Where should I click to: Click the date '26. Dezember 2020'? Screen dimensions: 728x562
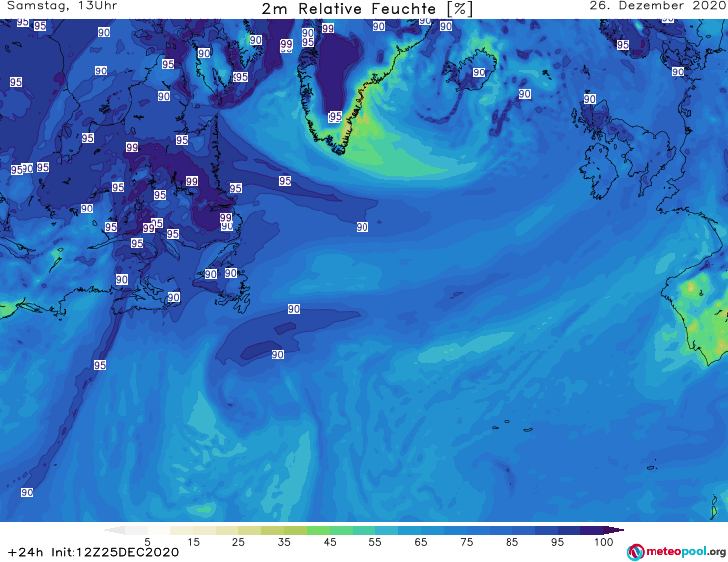click(x=657, y=6)
